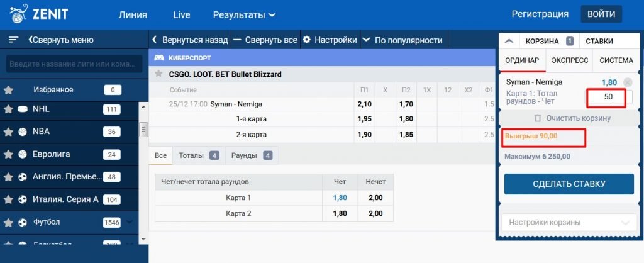Switch to the Экспресс bet tab
Viewport: 644px width, 263px height.
pos(569,60)
